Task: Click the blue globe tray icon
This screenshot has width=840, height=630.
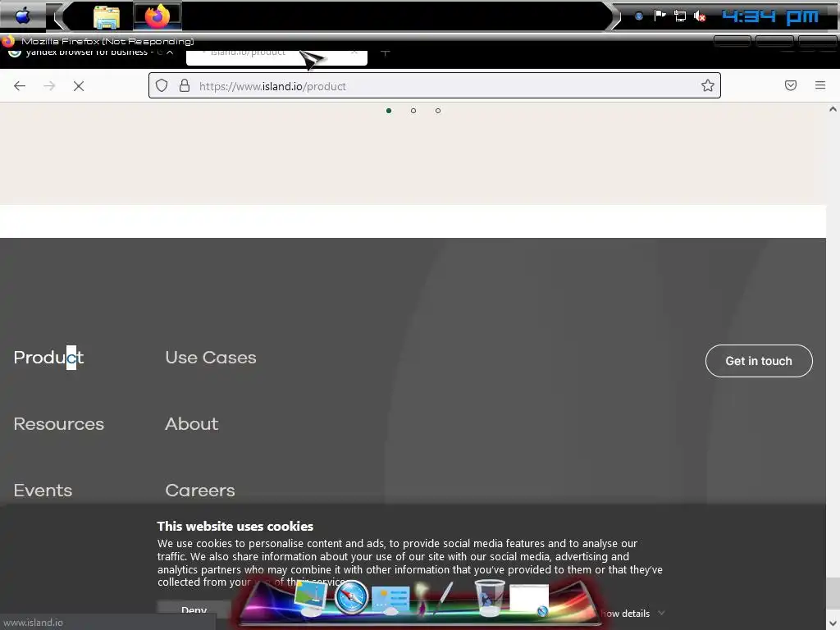Action: point(638,16)
